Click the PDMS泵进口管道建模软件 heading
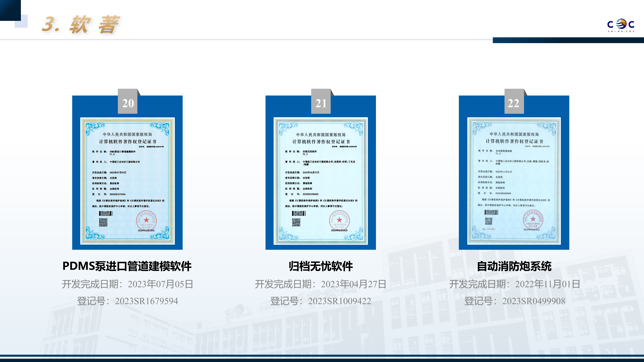The width and height of the screenshot is (644, 362). coord(127,266)
